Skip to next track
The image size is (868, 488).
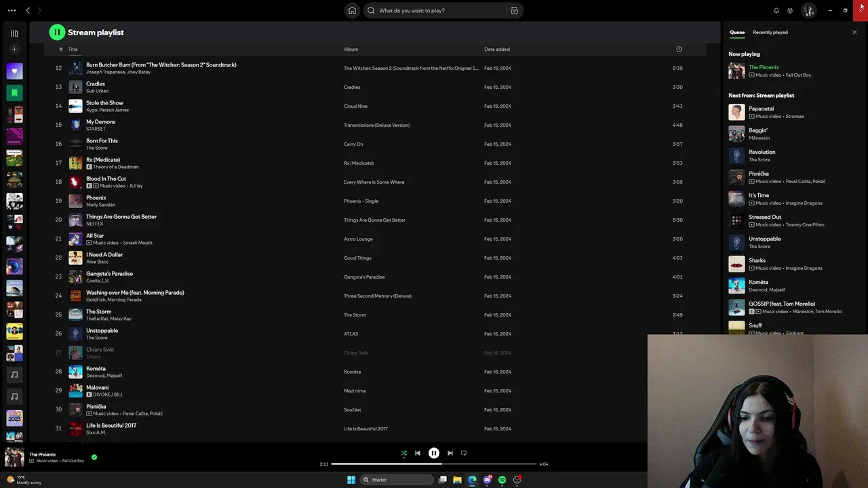coord(450,453)
